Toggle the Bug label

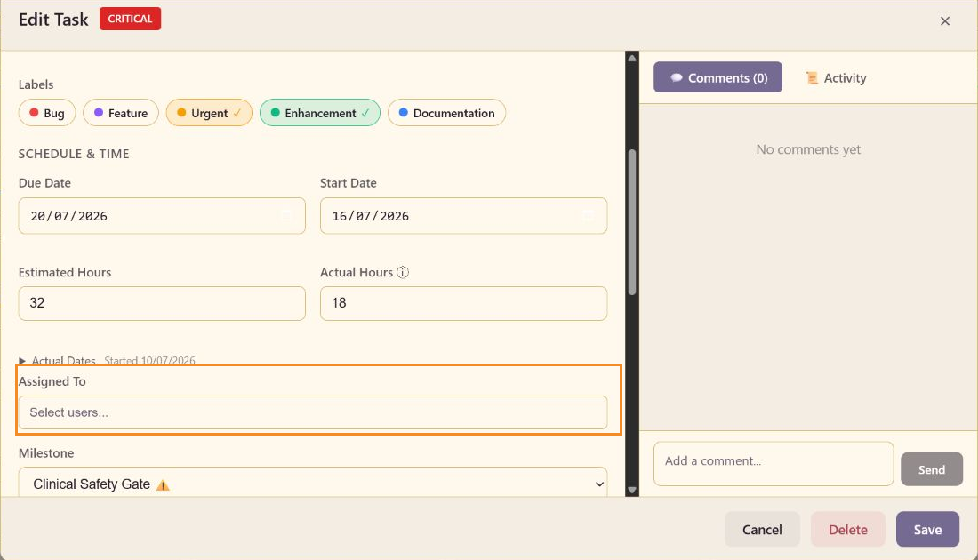tap(47, 113)
